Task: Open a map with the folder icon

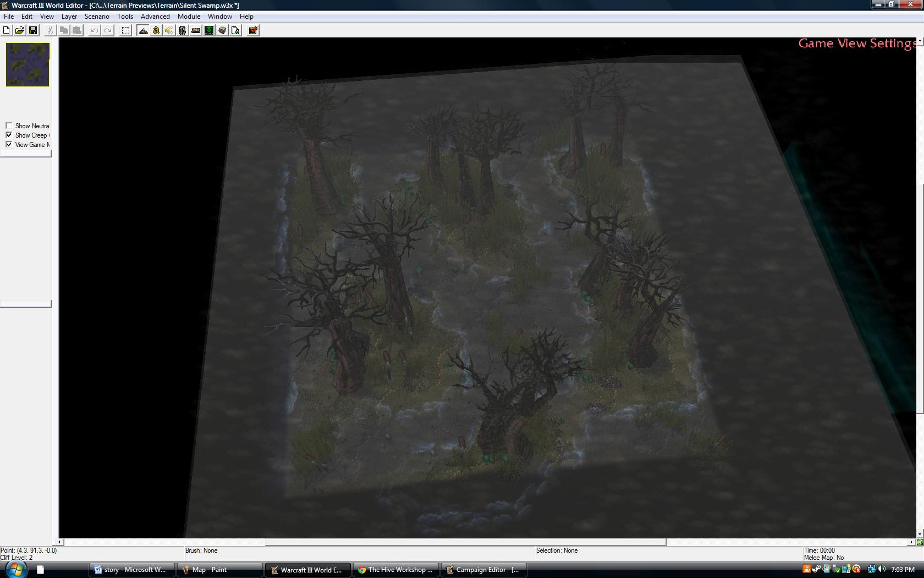Action: point(20,30)
